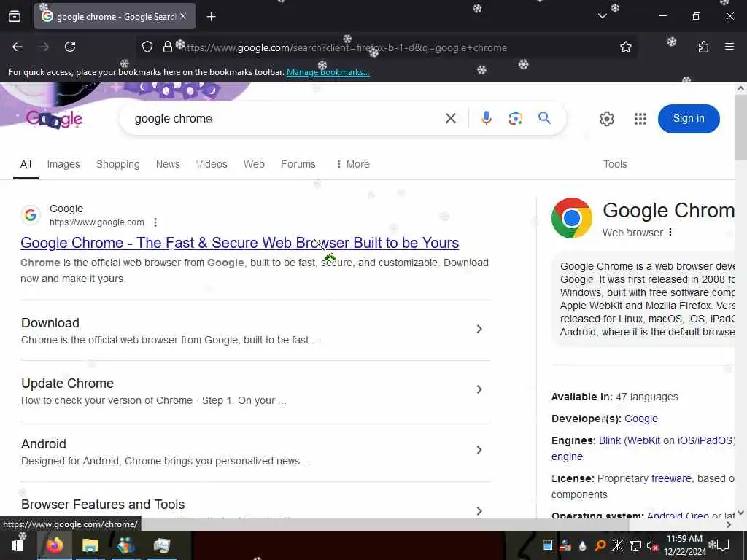The width and height of the screenshot is (747, 560).
Task: Reload the current page
Action: tap(70, 47)
